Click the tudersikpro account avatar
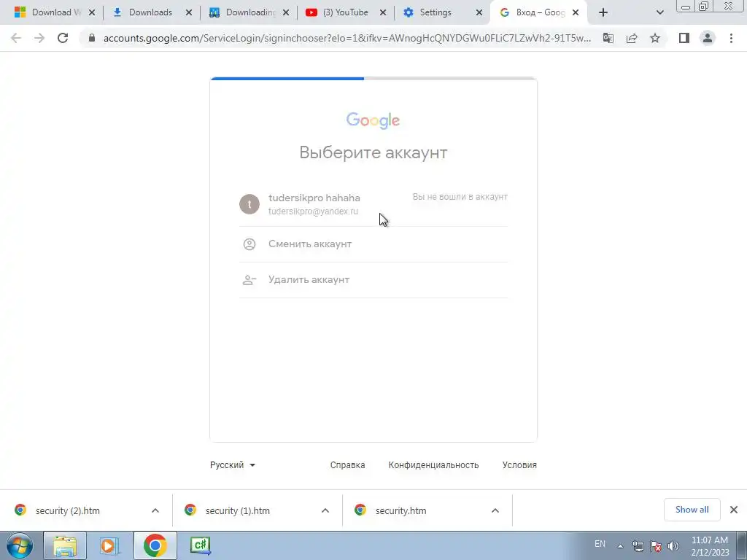Screen dimensions: 747x560 [249, 204]
